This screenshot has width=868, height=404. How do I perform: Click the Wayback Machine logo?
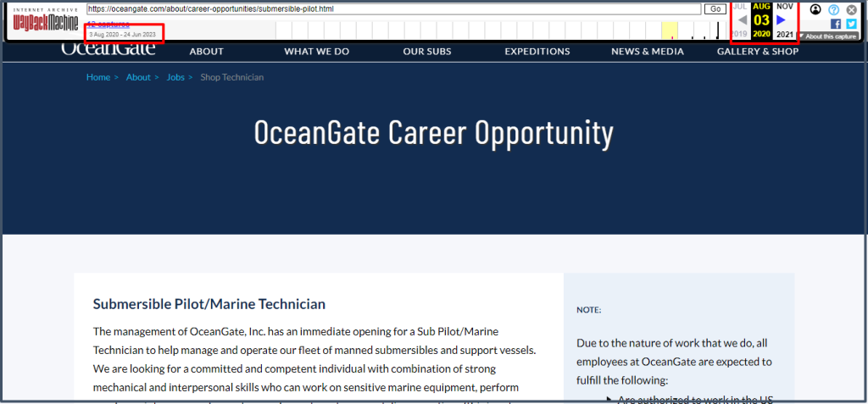tap(46, 21)
